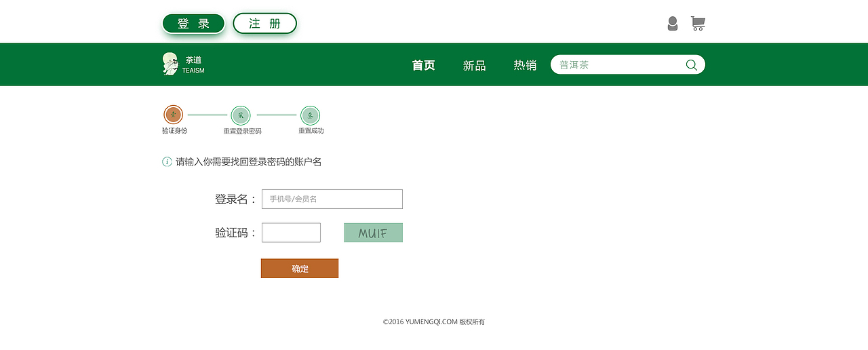Focus the 验证码 captcha input

coord(291,233)
